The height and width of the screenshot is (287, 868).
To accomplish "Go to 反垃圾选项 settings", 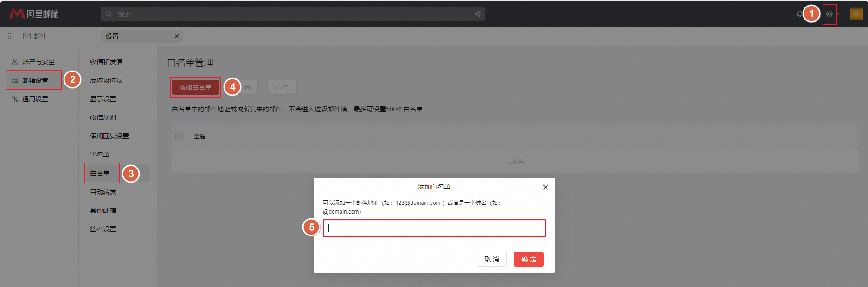I will (106, 80).
